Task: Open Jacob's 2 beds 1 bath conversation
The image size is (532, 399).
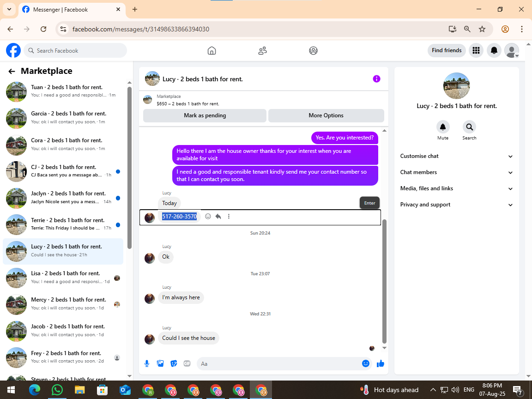Action: [x=64, y=331]
